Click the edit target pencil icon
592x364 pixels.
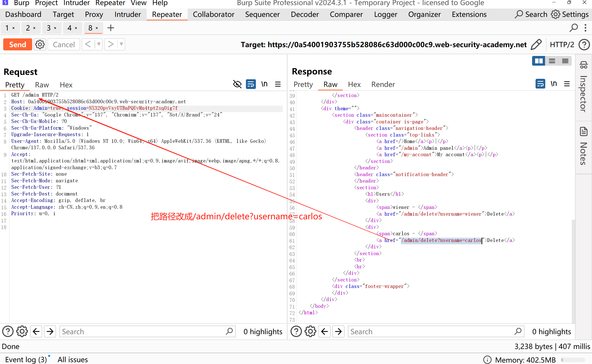[x=536, y=45]
